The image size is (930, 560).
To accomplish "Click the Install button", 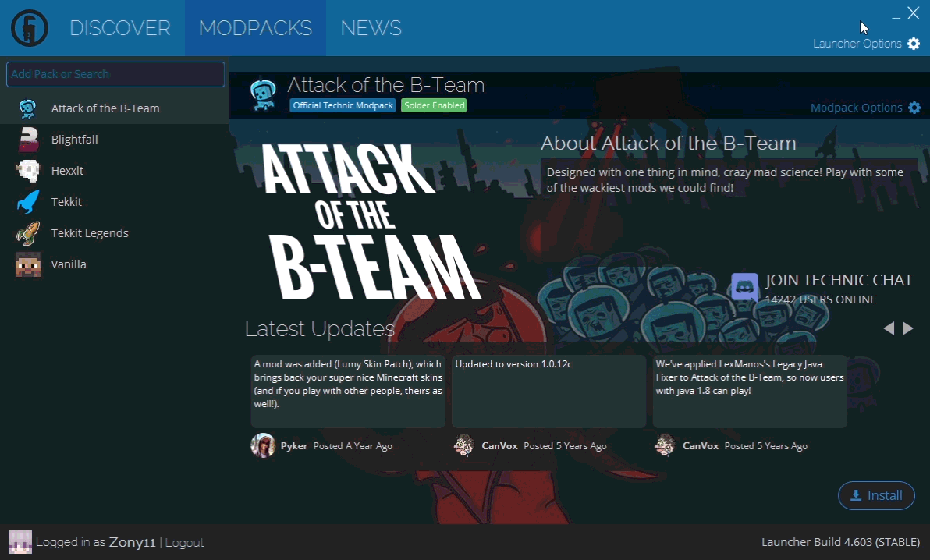I will pos(876,495).
